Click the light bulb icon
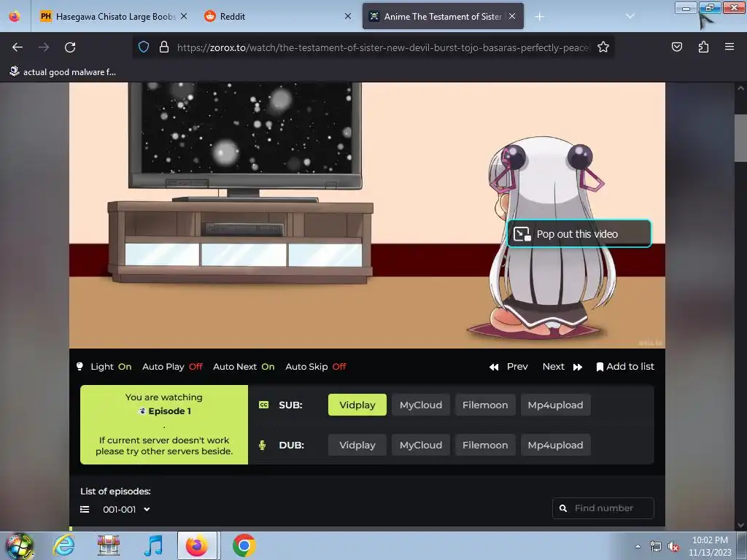Viewport: 747px width, 560px height. click(80, 366)
